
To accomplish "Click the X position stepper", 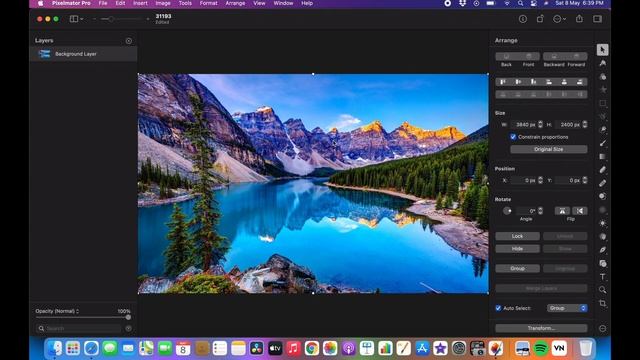I will pyautogui.click(x=540, y=180).
